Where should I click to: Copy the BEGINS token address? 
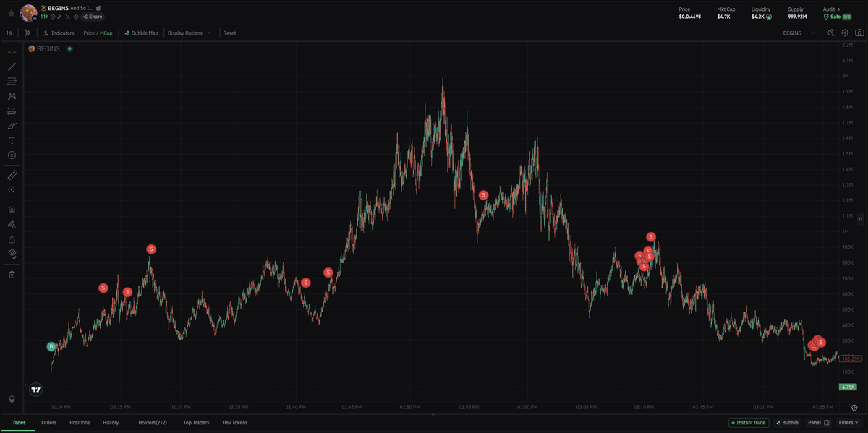pyautogui.click(x=98, y=8)
